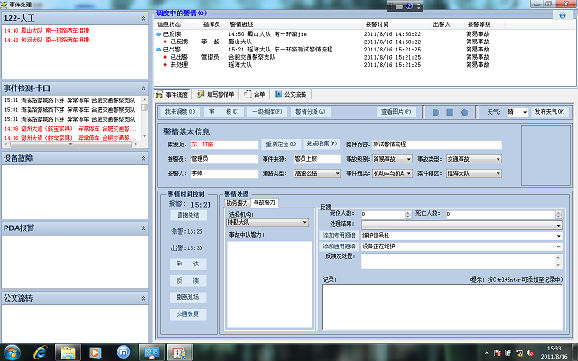Switch to the first sub-tab under 警情处置
The height and width of the screenshot is (361, 578).
point(237,203)
